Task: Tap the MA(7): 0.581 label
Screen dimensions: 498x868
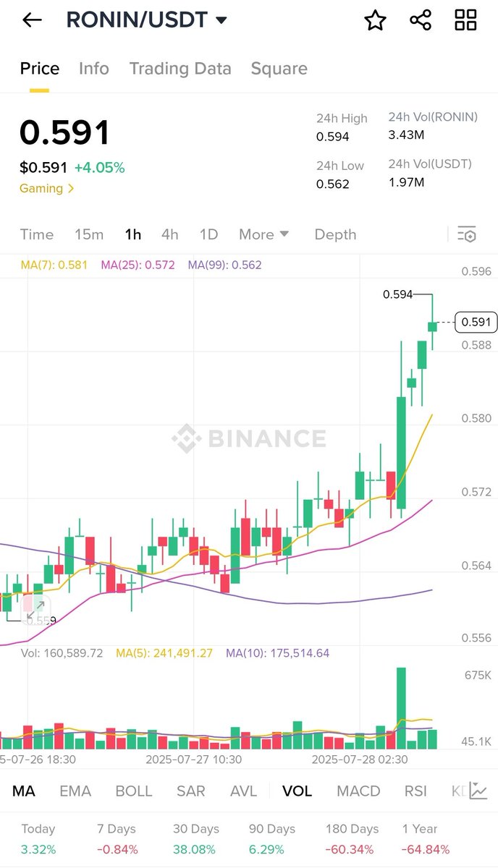Action: pyautogui.click(x=54, y=265)
